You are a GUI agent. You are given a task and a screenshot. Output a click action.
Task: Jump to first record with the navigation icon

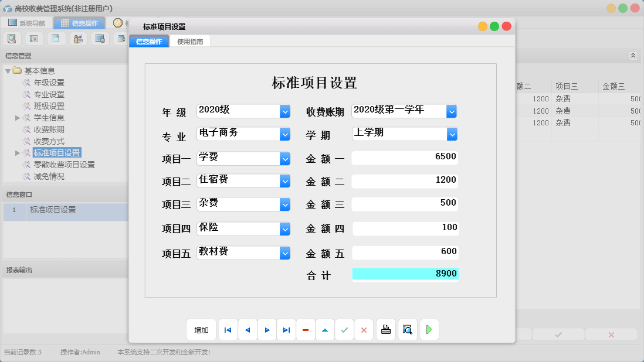pos(228,329)
